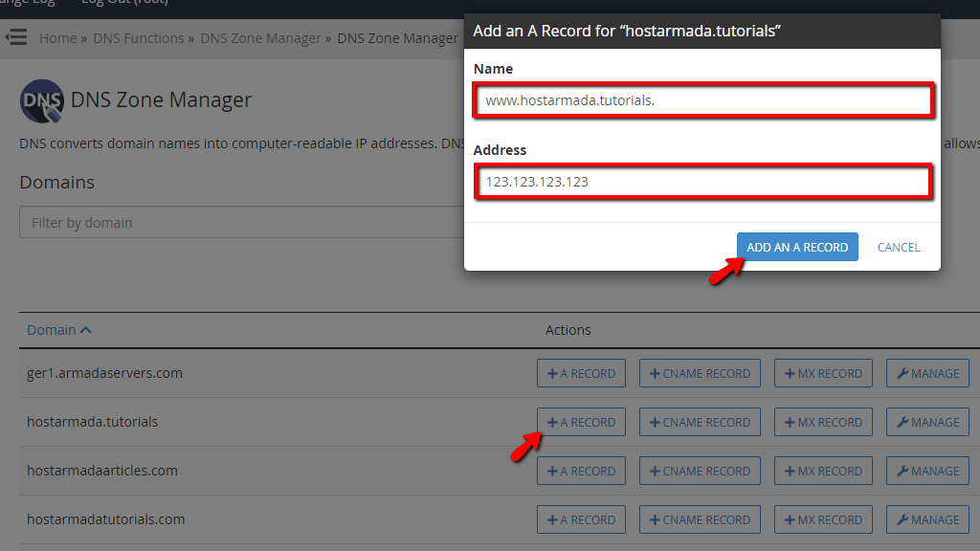The height and width of the screenshot is (551, 980).
Task: Open Manage wrench for hostarmadatutorials.com
Action: 927,519
